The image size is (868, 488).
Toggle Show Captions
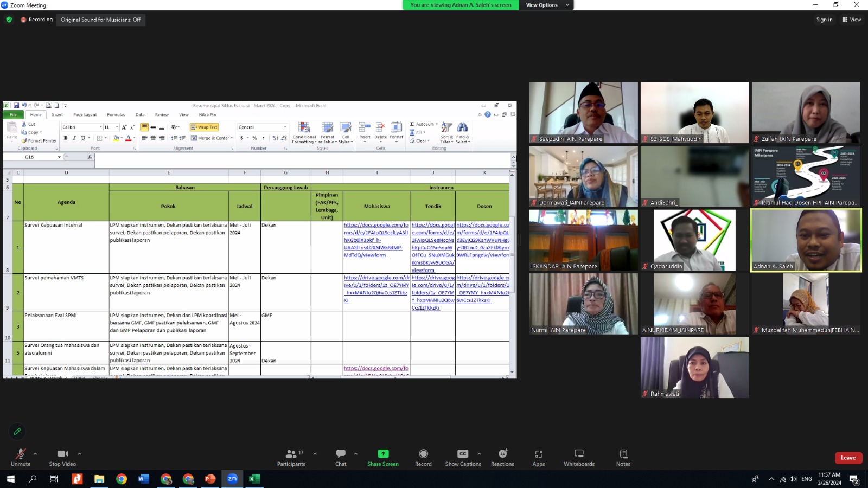point(463,457)
